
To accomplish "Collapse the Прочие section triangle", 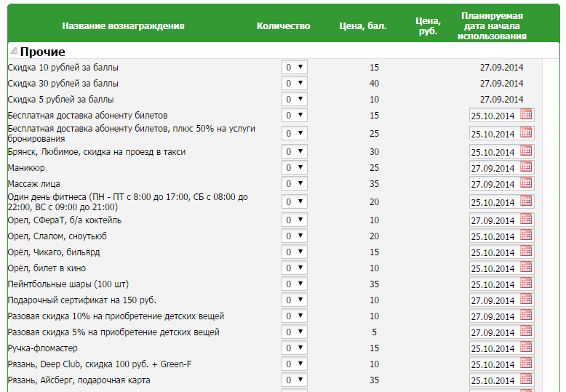I will click(14, 52).
